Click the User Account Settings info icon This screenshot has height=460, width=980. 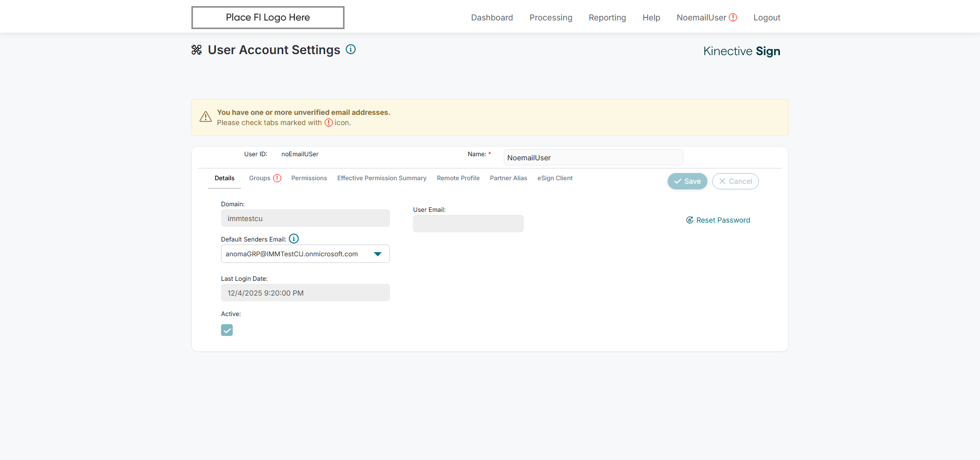click(351, 50)
